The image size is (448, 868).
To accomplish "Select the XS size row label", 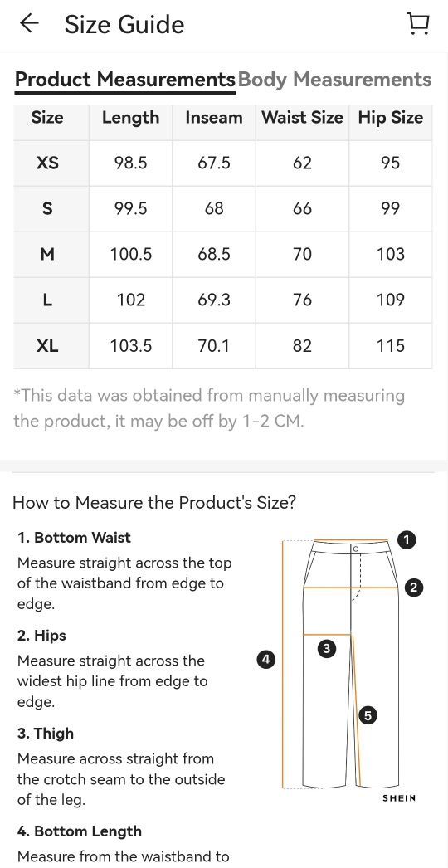I will [47, 163].
